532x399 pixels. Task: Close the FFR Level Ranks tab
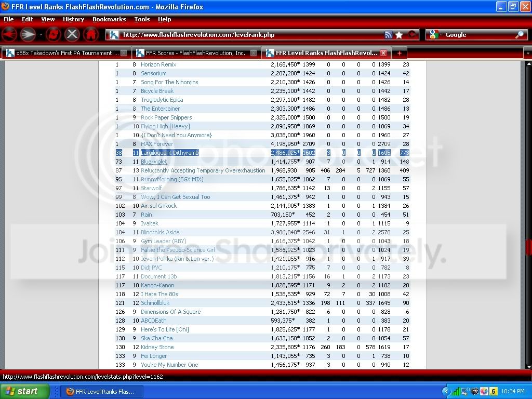point(383,53)
